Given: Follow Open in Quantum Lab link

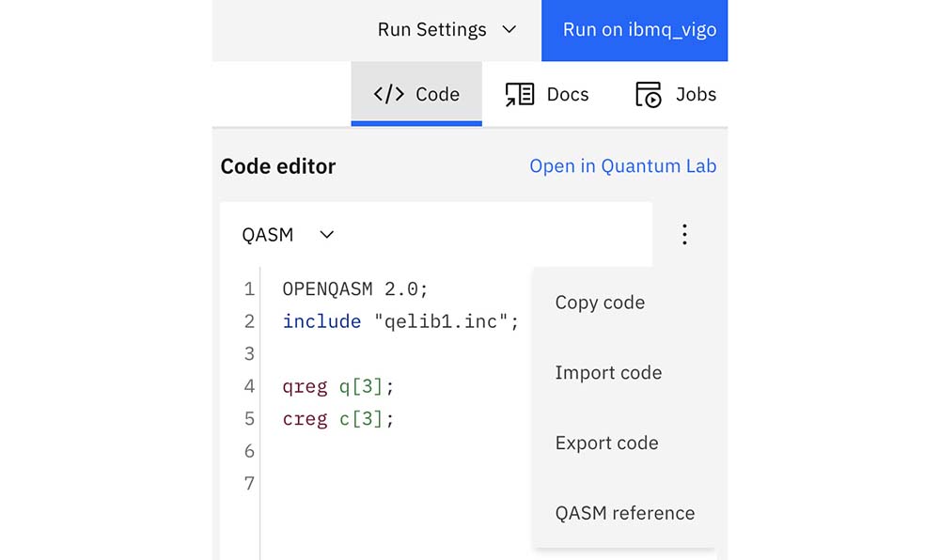Looking at the screenshot, I should pos(622,166).
